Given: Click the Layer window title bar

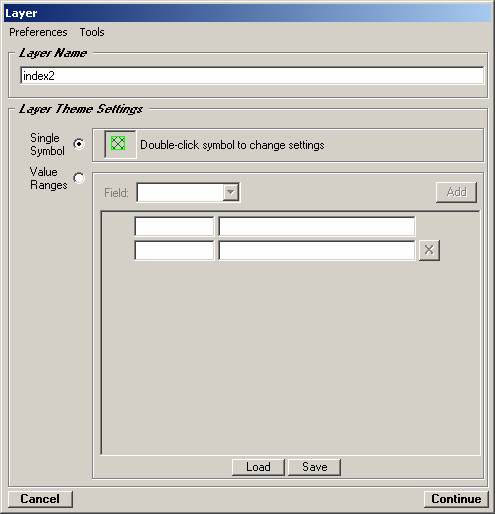Looking at the screenshot, I should coord(247,13).
